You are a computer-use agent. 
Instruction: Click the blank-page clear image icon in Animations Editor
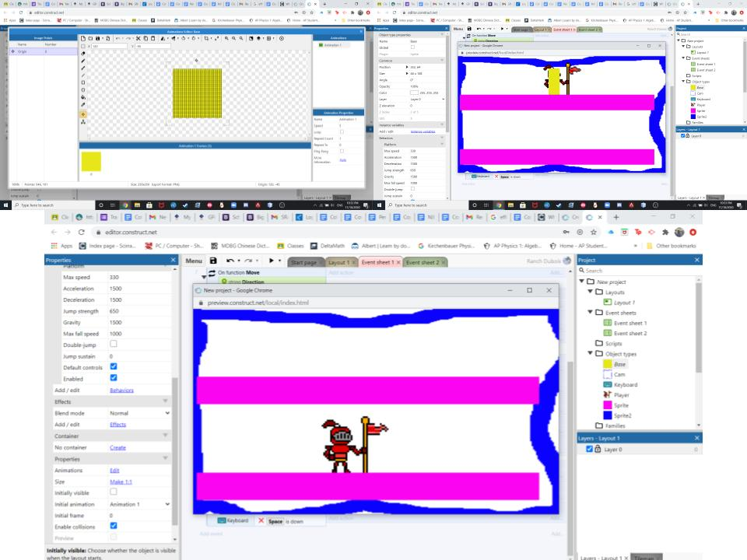[x=83, y=38]
